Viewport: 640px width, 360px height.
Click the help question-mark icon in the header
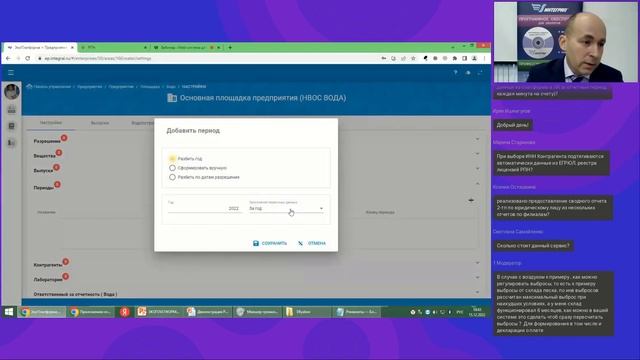coord(456,73)
